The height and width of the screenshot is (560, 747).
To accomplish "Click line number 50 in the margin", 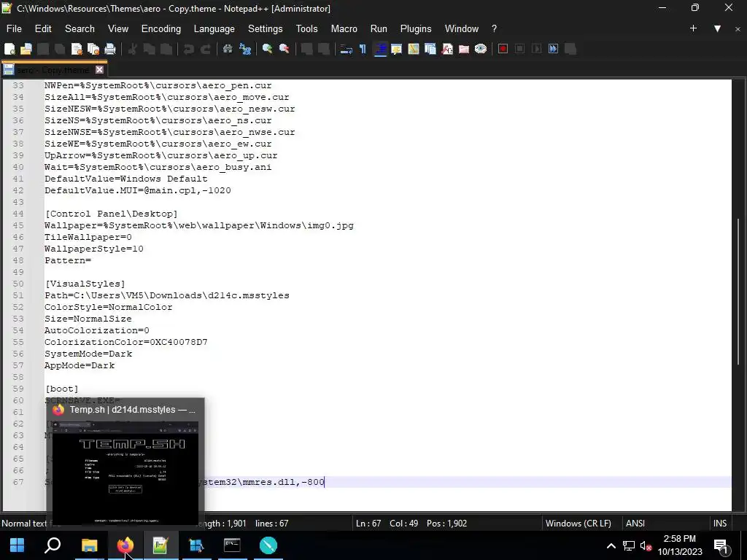I will [18, 284].
